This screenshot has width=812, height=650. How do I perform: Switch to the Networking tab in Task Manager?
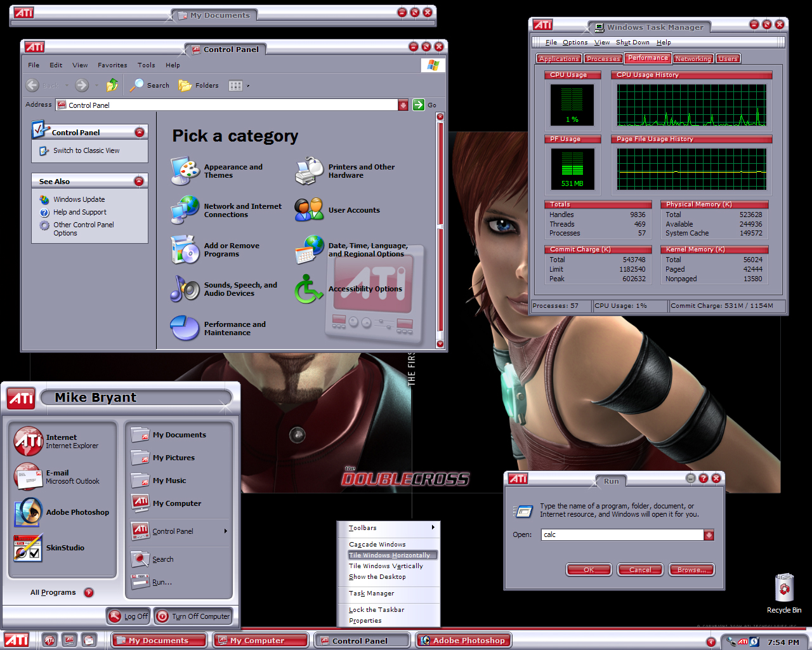click(693, 58)
